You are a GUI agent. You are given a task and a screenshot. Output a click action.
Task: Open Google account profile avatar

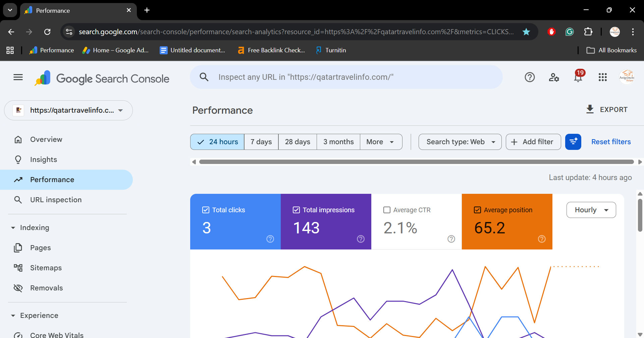pos(627,77)
